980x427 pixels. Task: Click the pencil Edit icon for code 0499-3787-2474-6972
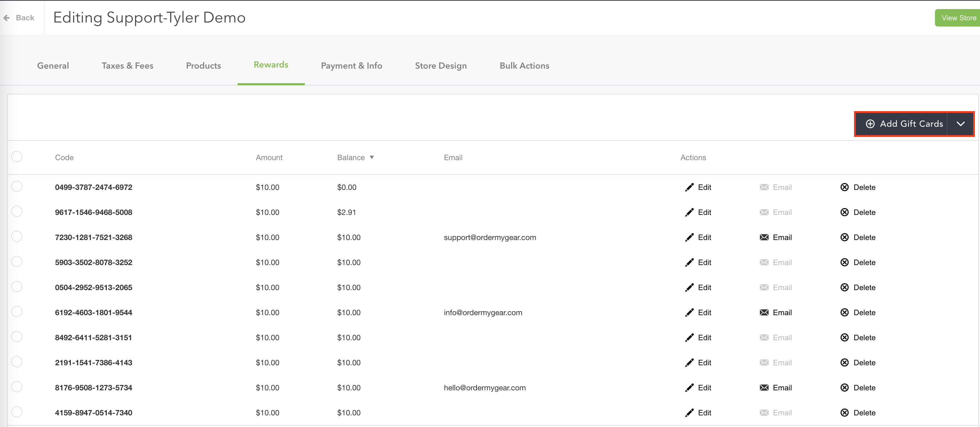689,187
